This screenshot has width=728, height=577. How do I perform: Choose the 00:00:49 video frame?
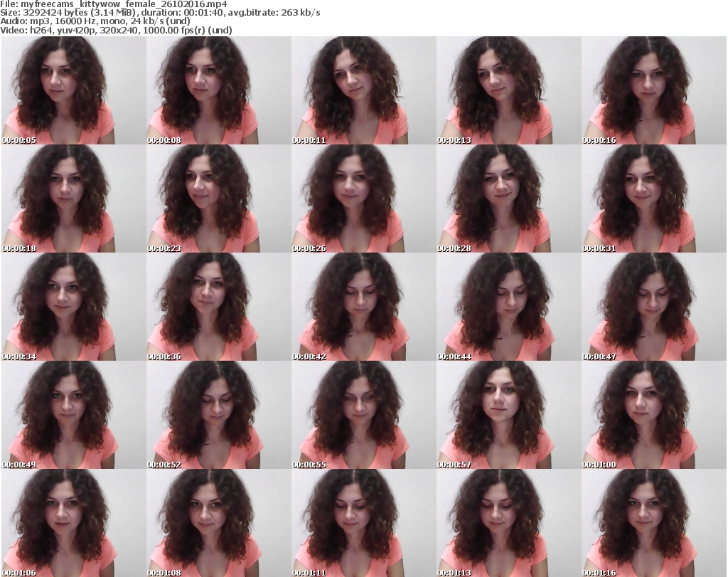point(73,415)
